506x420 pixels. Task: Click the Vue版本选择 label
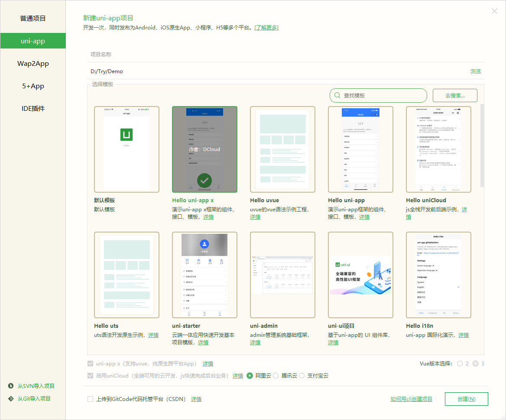pyautogui.click(x=436, y=364)
